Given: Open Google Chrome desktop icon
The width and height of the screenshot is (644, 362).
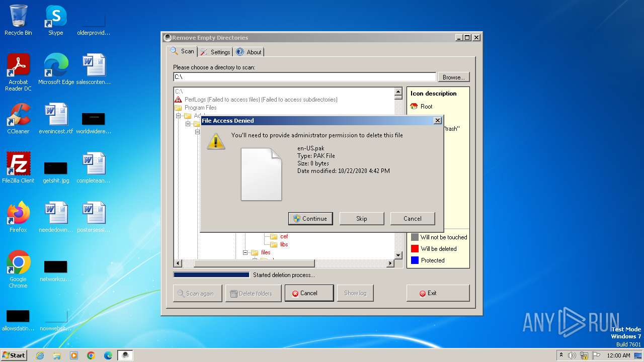Looking at the screenshot, I should 18,269.
